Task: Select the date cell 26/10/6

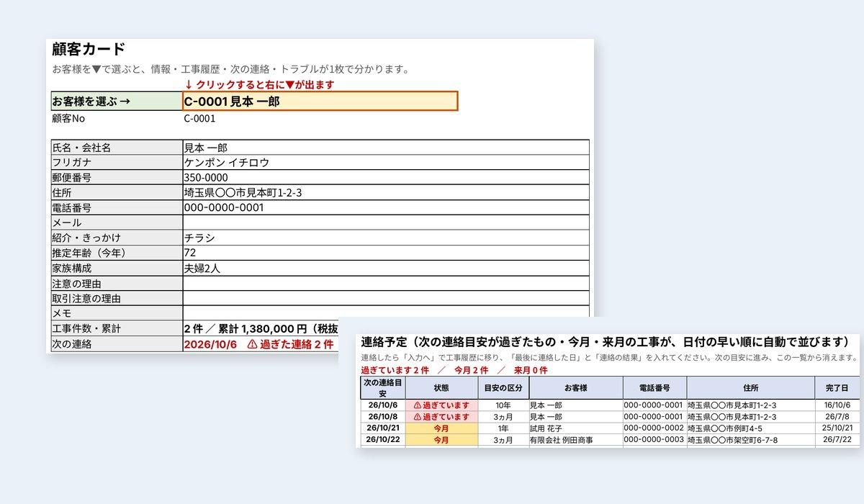Action: pyautogui.click(x=383, y=405)
